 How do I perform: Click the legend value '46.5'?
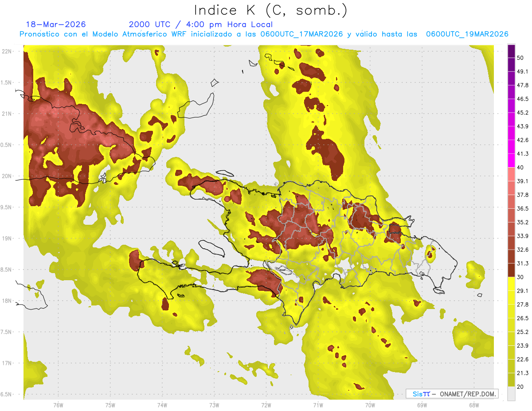[523, 99]
